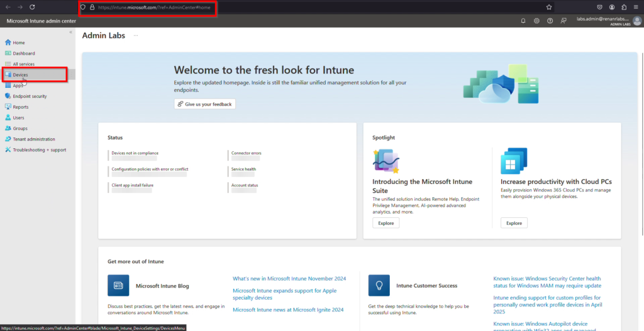Click the user avatar picture

click(637, 21)
